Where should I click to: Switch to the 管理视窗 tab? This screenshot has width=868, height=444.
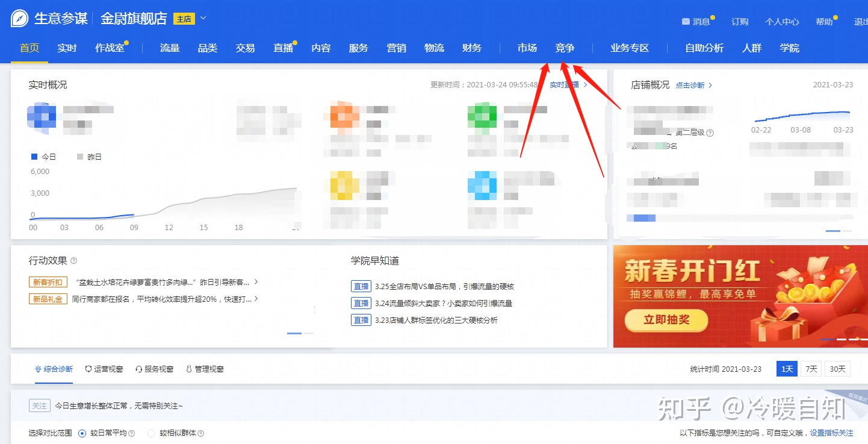tap(205, 369)
